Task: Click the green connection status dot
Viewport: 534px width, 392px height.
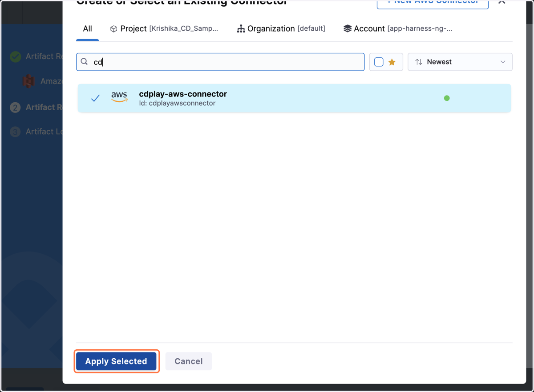Action: (x=447, y=98)
